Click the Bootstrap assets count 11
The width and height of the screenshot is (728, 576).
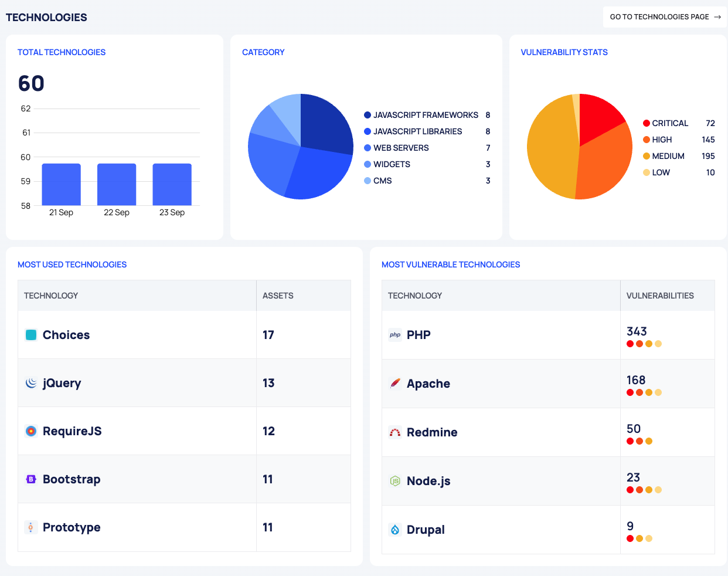tap(268, 479)
